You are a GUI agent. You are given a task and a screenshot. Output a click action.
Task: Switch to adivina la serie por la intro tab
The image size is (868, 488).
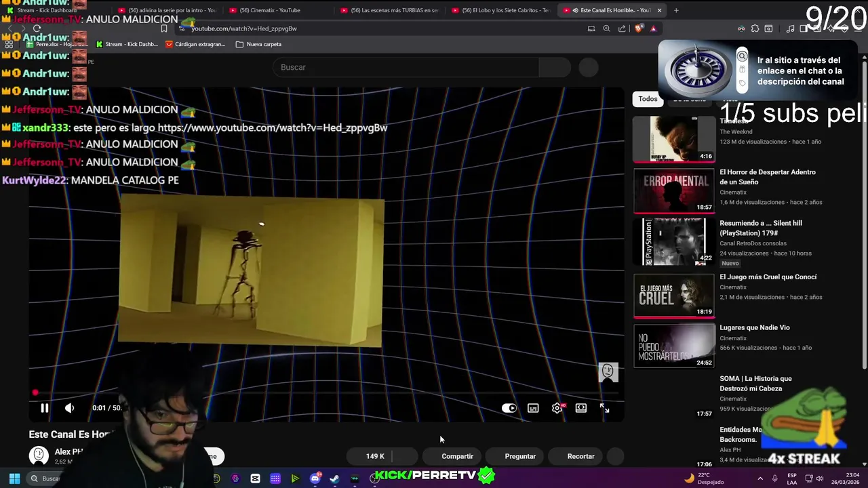click(166, 10)
